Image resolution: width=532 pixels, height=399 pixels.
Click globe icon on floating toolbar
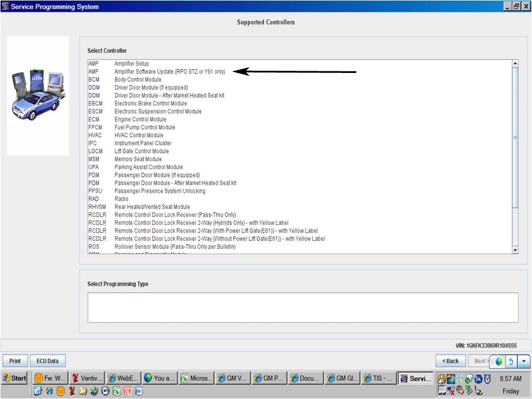pos(498,361)
